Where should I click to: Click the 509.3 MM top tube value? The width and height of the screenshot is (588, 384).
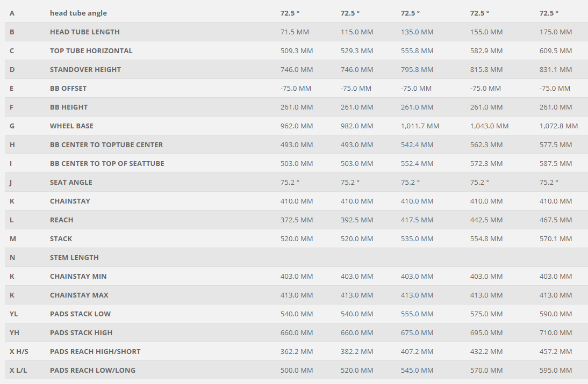[x=296, y=50]
